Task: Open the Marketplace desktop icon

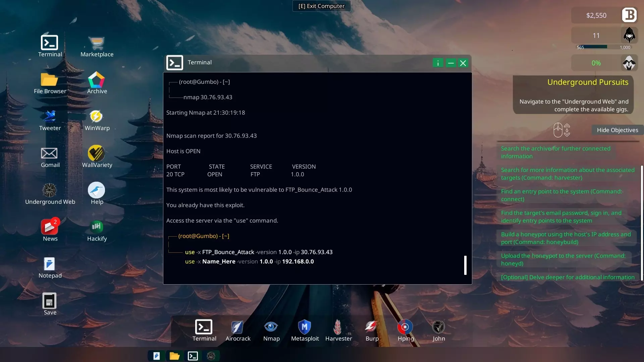Action: (x=97, y=46)
